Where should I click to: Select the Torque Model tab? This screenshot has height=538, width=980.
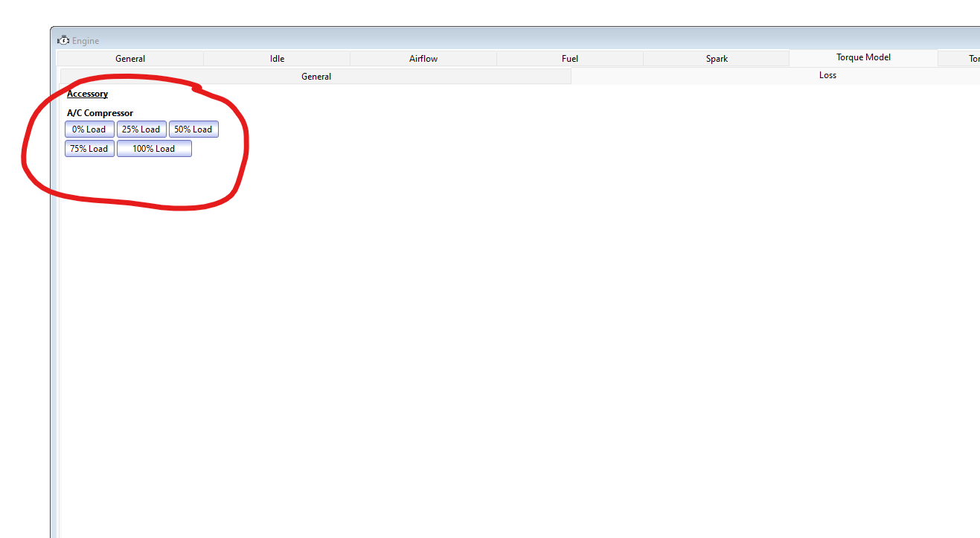pyautogui.click(x=863, y=57)
